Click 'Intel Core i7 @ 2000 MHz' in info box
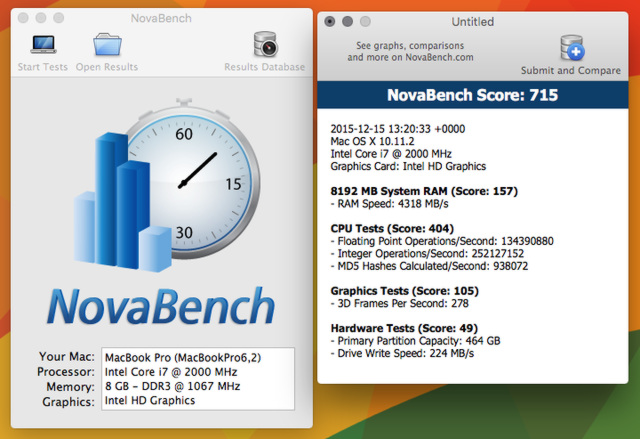 [171, 372]
